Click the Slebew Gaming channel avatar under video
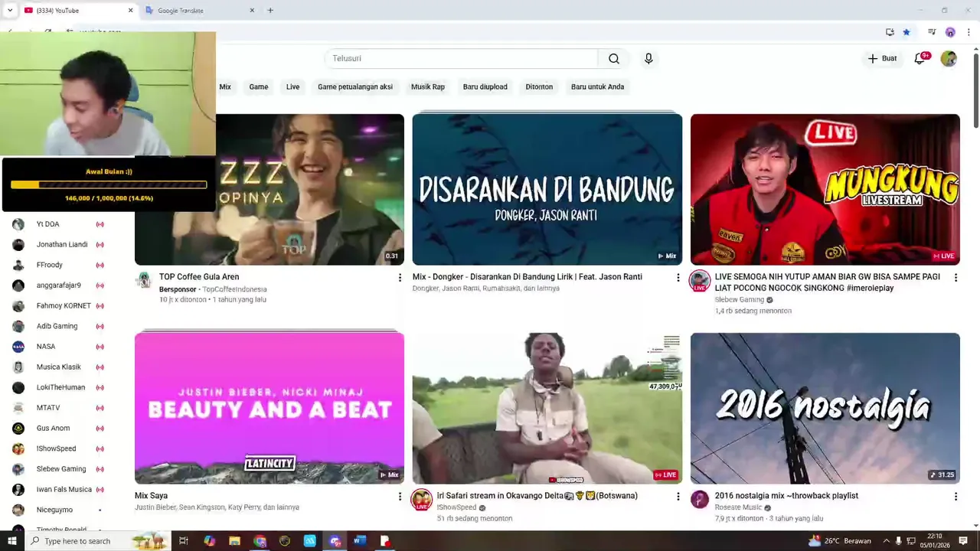Image resolution: width=980 pixels, height=551 pixels. pyautogui.click(x=700, y=281)
